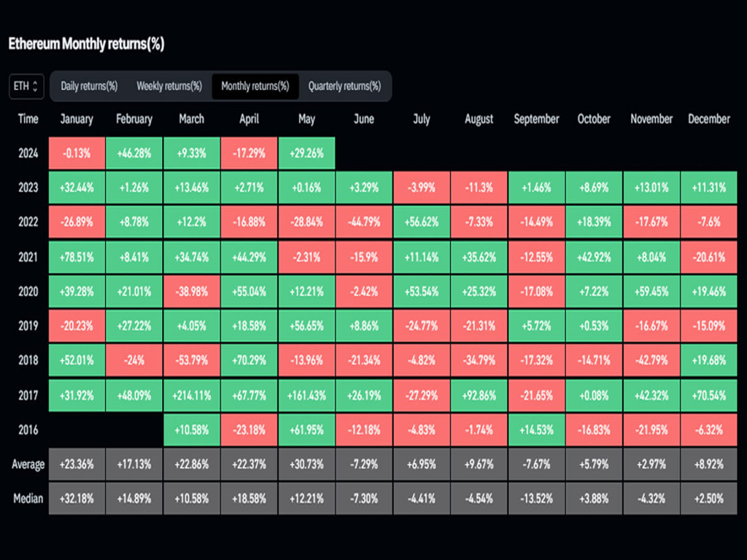The height and width of the screenshot is (560, 747).
Task: Switch to the Daily returns(%) tab
Action: click(x=89, y=86)
